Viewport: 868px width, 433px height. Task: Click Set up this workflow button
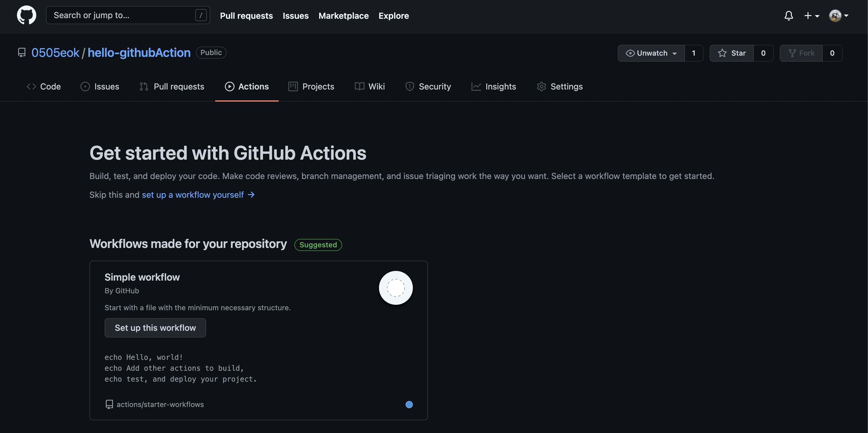coord(155,327)
